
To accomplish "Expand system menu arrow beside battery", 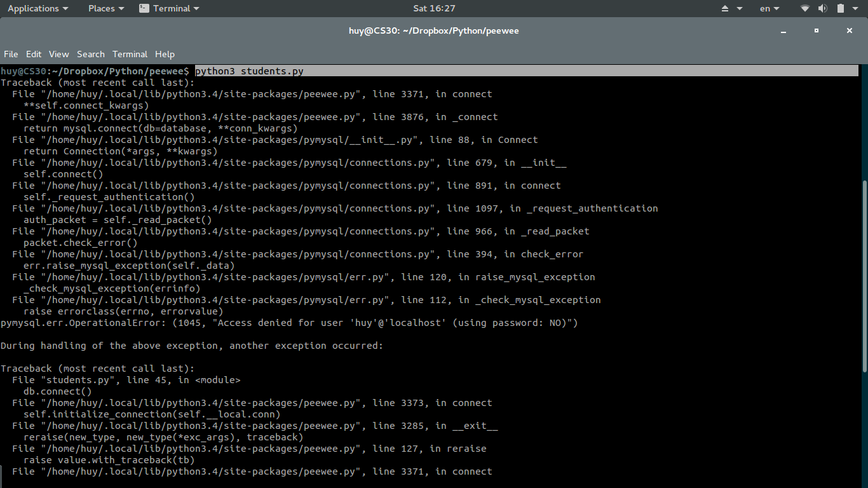I will [x=855, y=8].
